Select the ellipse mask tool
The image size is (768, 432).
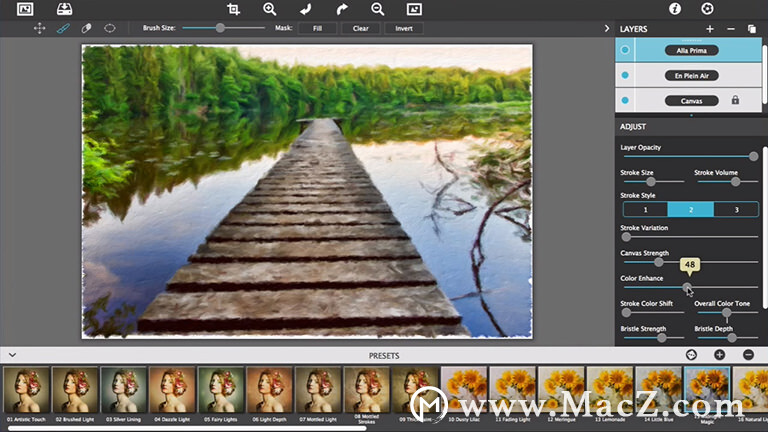110,28
